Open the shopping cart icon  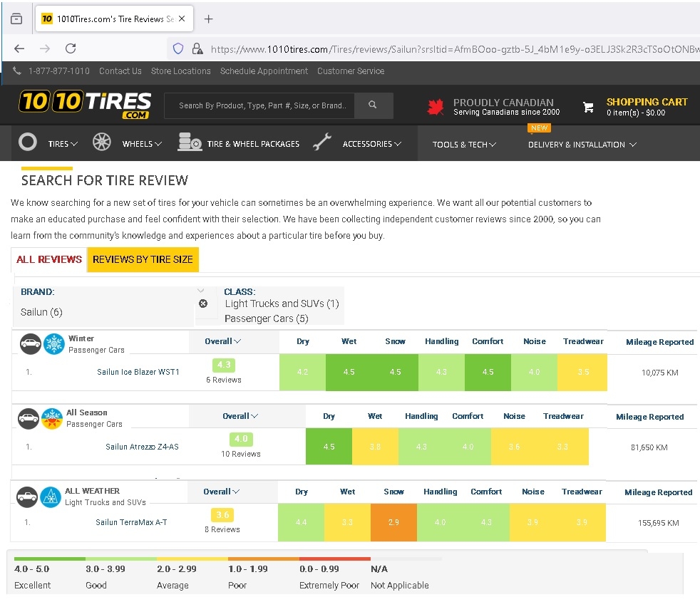[x=588, y=107]
